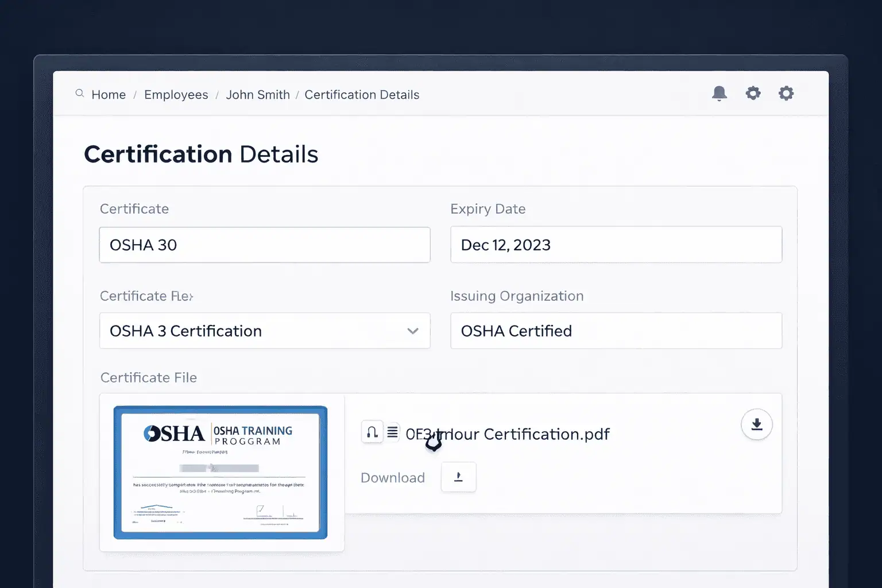Expand the OSHA 3 Certification selector

[x=412, y=331]
